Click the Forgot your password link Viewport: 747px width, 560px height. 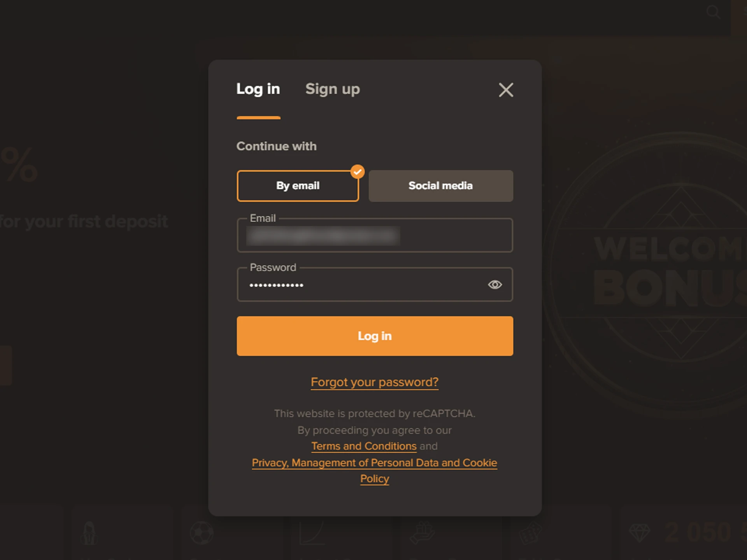click(x=375, y=382)
